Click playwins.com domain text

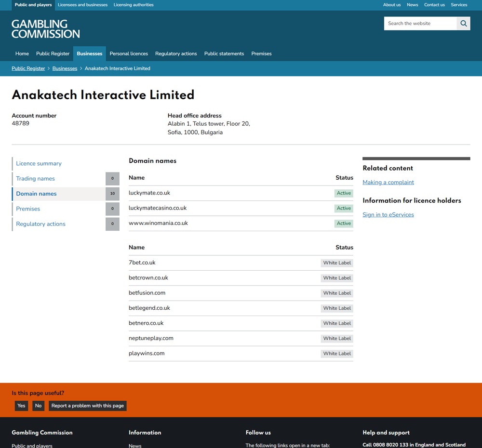click(x=147, y=354)
